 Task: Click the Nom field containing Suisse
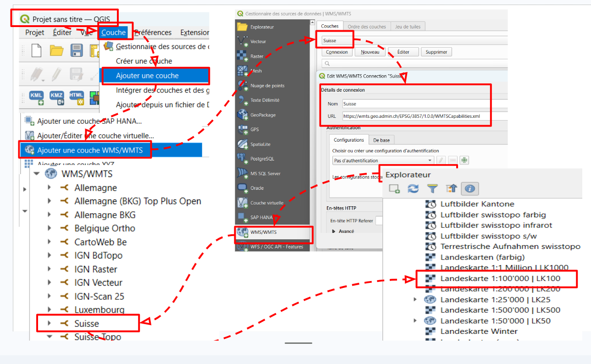425,104
